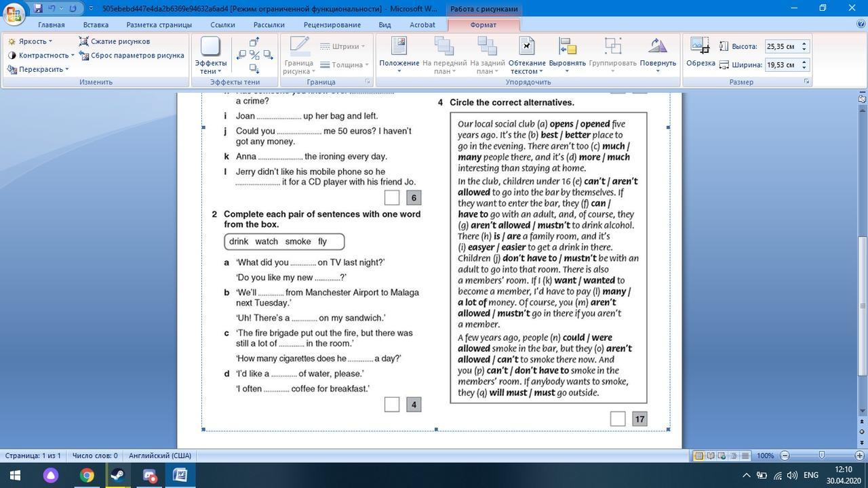The height and width of the screenshot is (488, 868).
Task: Open the Перекрасить recolor dropdown
Action: pyautogui.click(x=38, y=69)
